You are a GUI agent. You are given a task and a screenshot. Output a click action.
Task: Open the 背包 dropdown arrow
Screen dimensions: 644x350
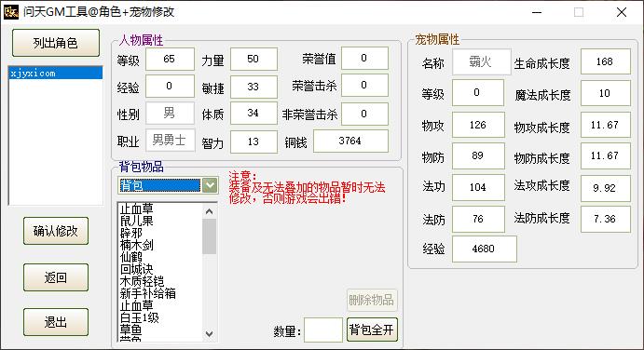210,185
